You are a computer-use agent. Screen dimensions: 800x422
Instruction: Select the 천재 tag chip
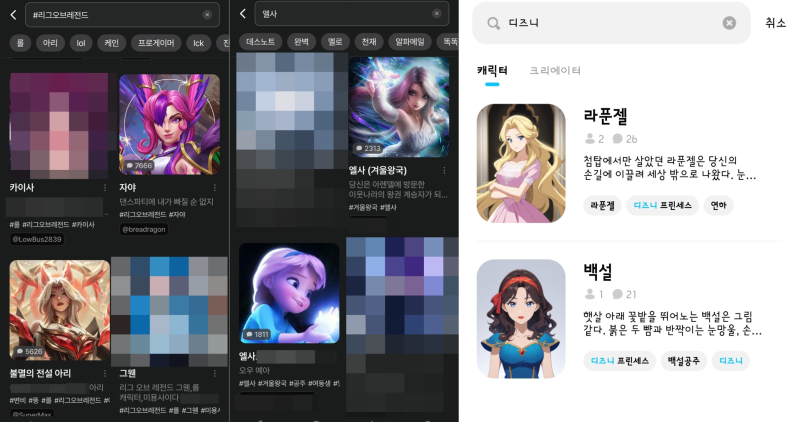pos(369,42)
